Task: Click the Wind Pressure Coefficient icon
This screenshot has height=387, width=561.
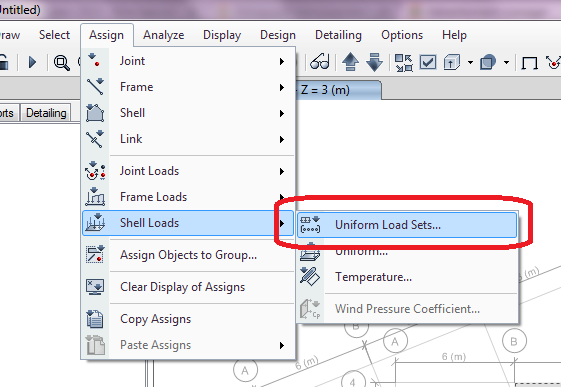Action: coord(310,309)
